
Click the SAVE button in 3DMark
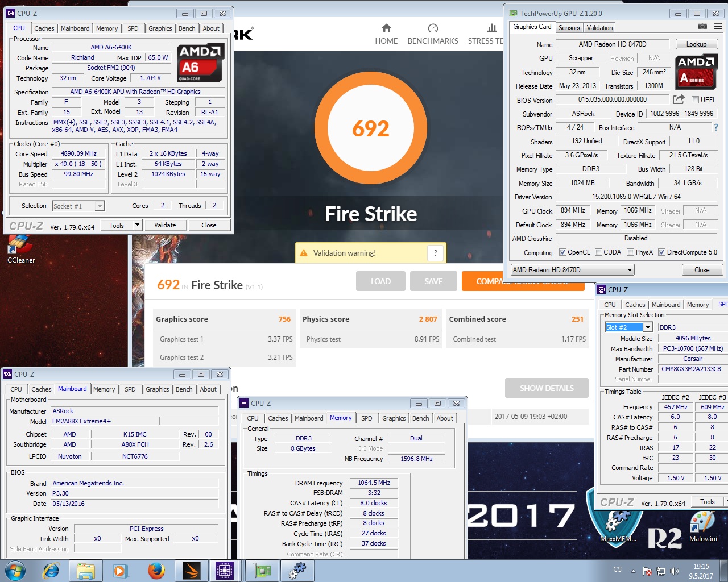click(433, 281)
